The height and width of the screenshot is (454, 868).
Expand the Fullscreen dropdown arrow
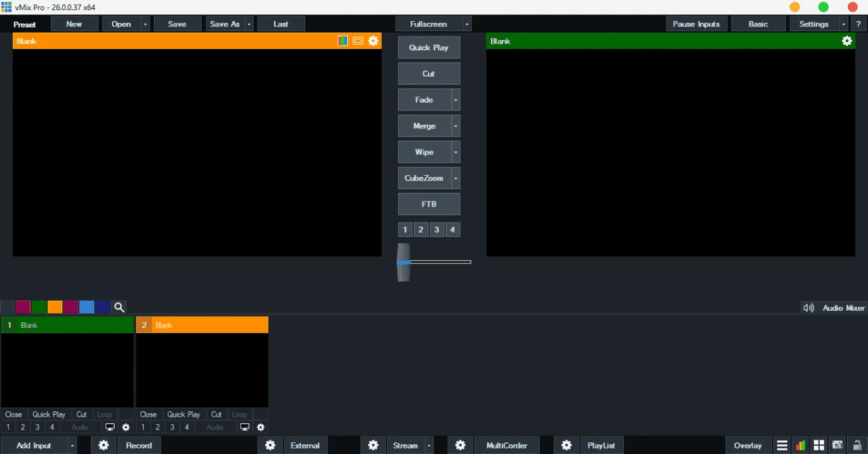(467, 24)
